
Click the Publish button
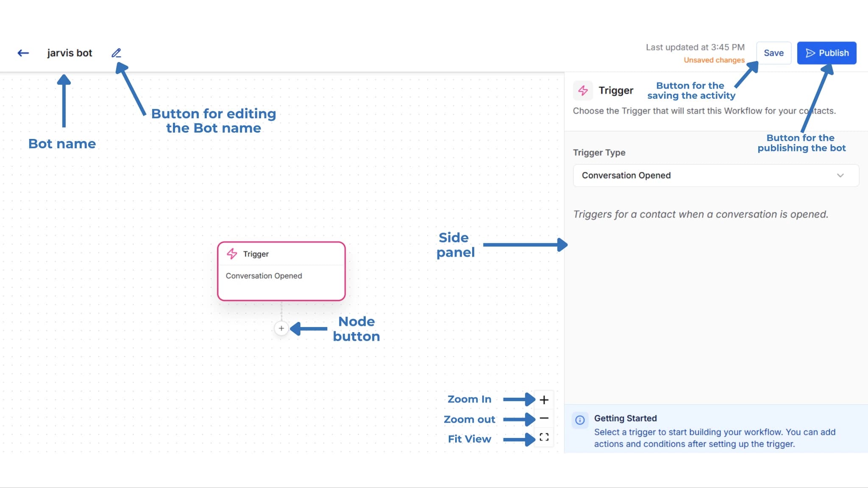pos(826,53)
